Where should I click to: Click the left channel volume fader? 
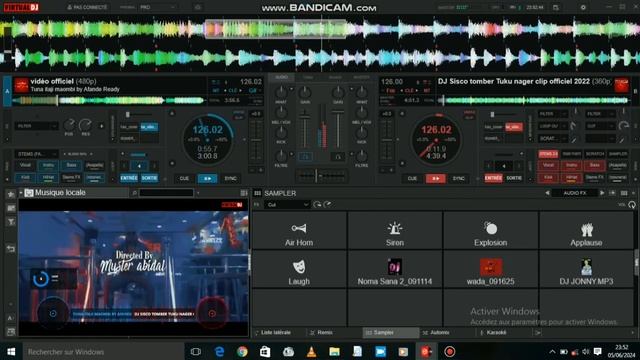[304, 131]
